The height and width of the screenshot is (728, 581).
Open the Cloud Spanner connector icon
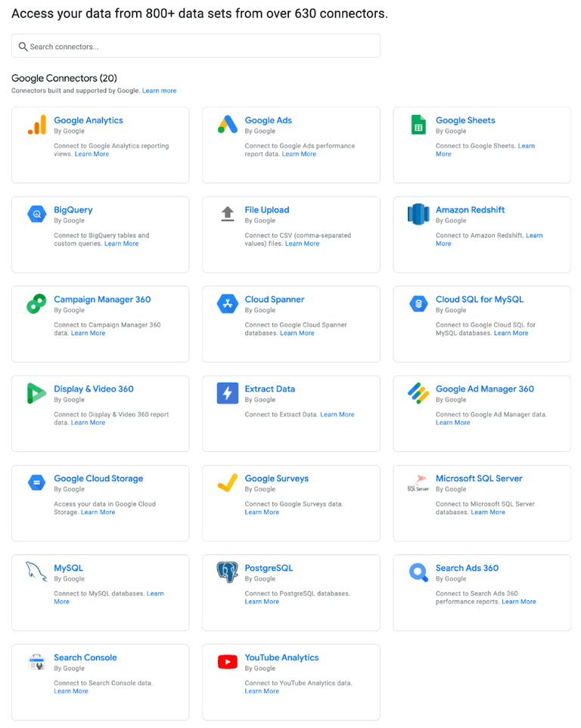(228, 304)
